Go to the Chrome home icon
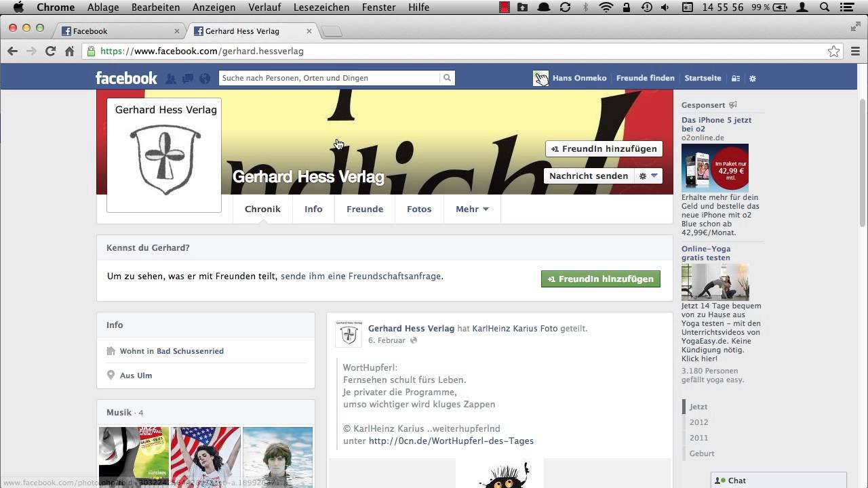This screenshot has width=868, height=488. (69, 51)
